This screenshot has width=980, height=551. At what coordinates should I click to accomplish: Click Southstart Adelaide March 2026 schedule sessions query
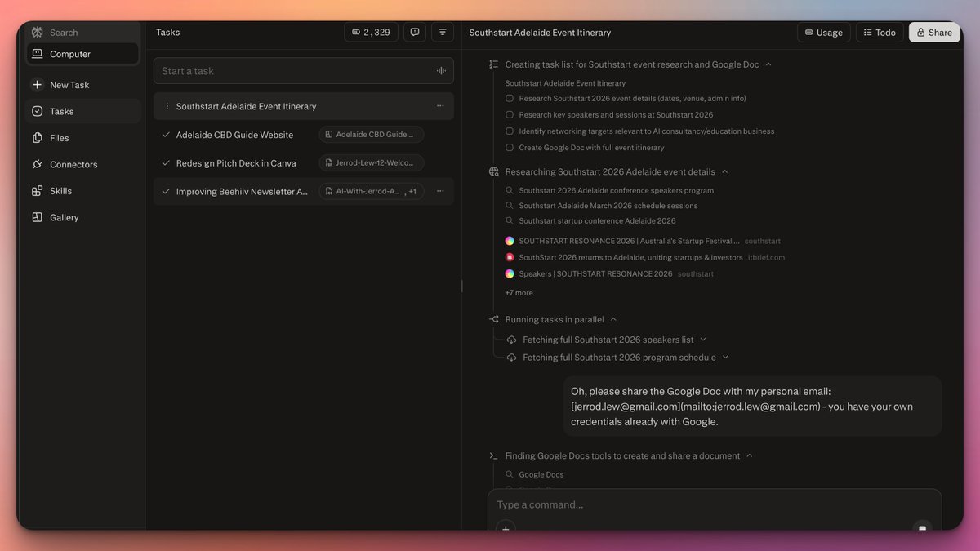point(608,206)
